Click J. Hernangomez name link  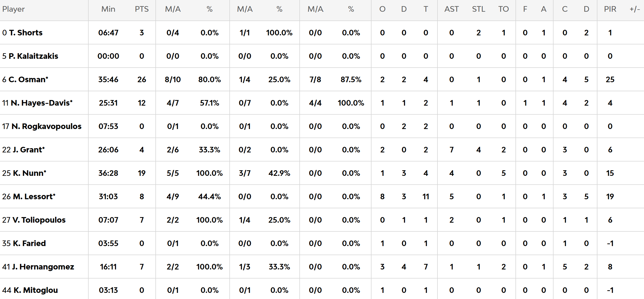click(43, 267)
